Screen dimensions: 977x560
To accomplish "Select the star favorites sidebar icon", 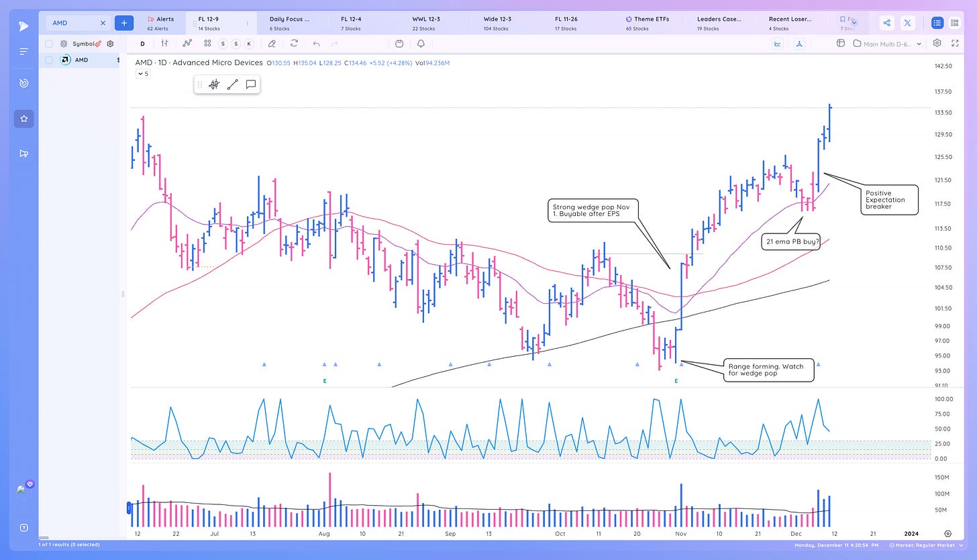I will point(23,119).
